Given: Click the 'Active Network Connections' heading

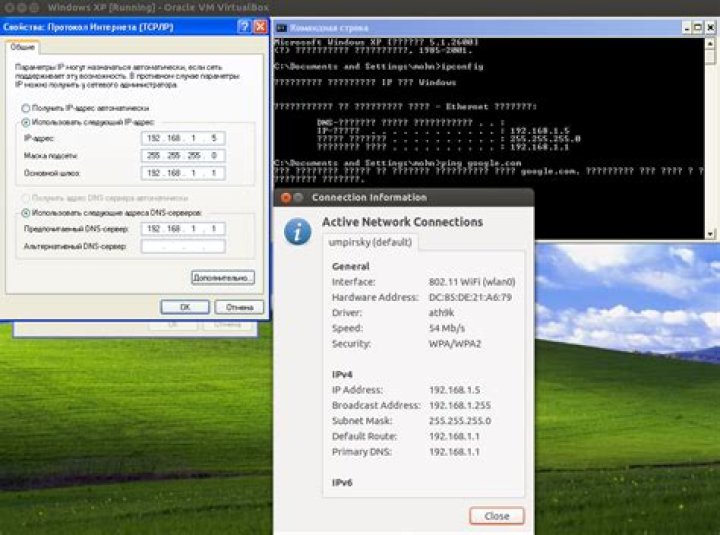Looking at the screenshot, I should [x=402, y=222].
